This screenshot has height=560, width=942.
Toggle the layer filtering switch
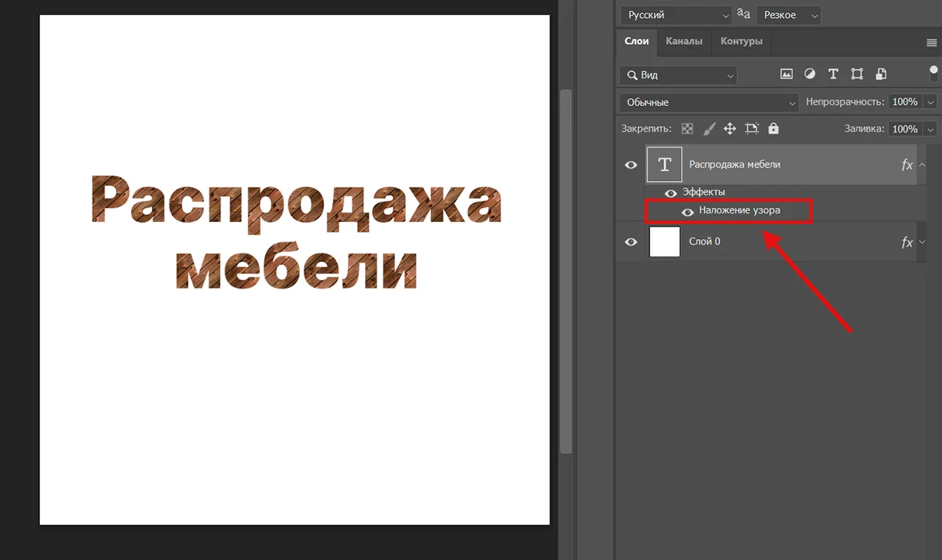click(933, 73)
